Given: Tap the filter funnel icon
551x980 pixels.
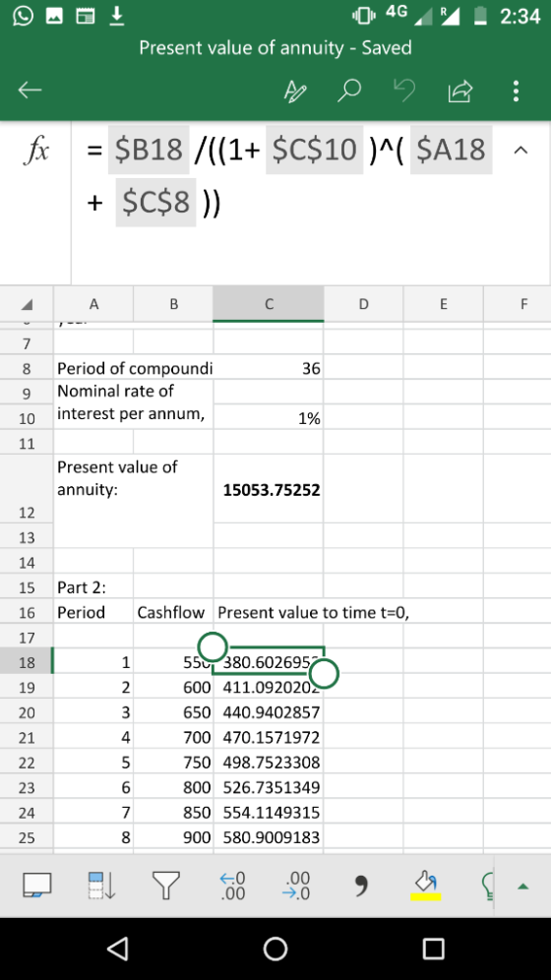Looking at the screenshot, I should [166, 885].
